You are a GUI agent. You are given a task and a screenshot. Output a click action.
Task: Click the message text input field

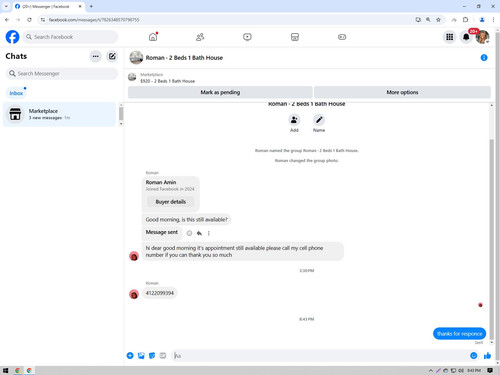(320, 356)
